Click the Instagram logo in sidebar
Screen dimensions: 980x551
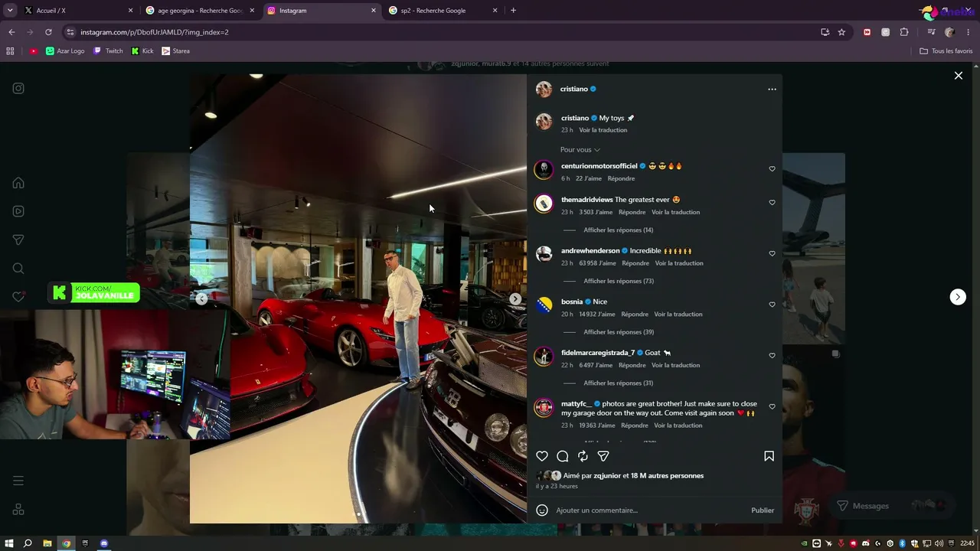click(x=18, y=89)
